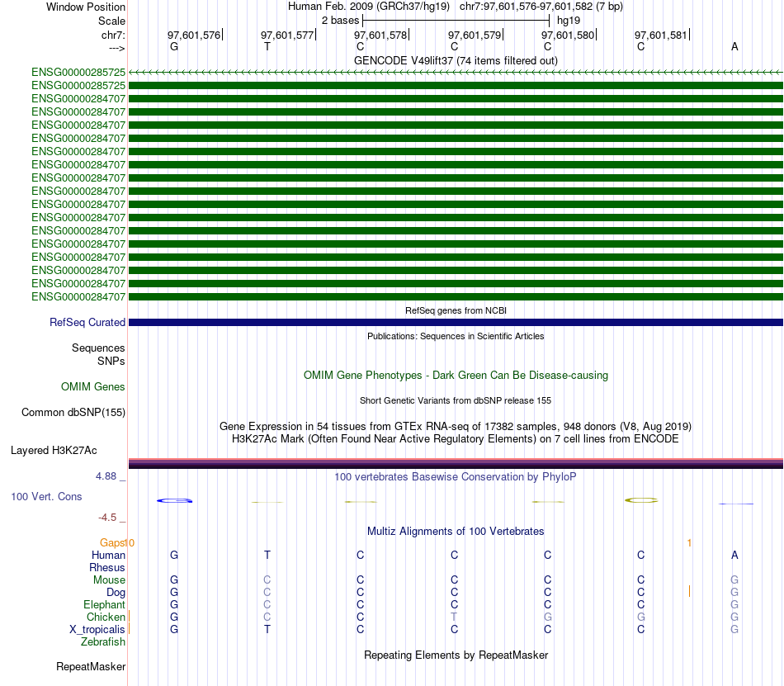Click the ENSG00000285725 intron row with arrows
Screen dimensions: 784x686
(x=456, y=73)
